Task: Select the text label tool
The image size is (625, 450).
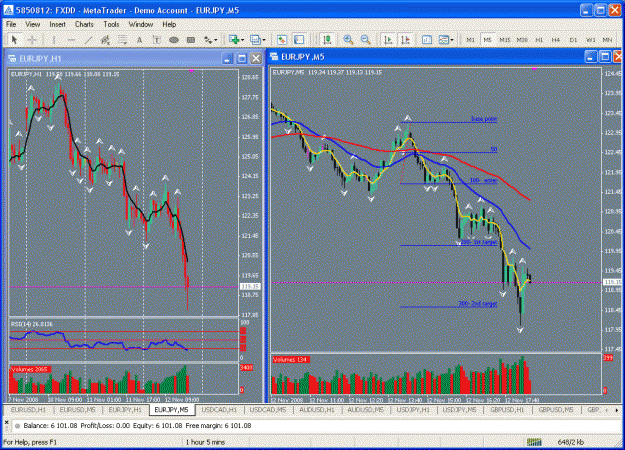Action: click(156, 39)
